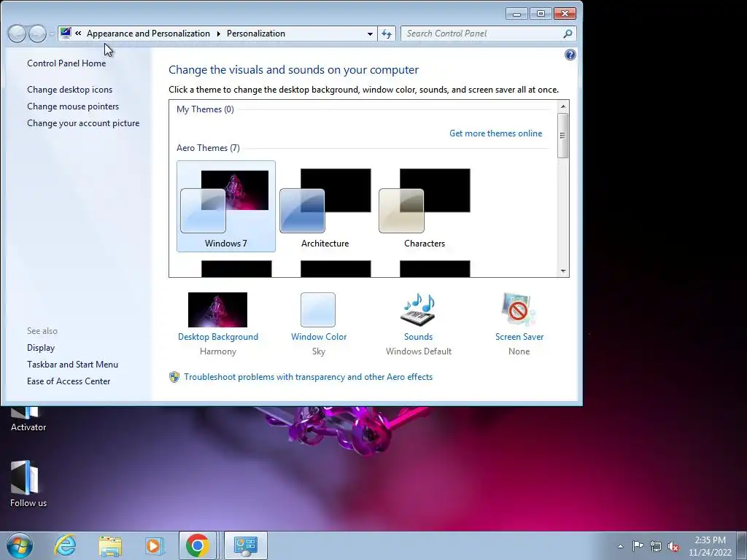Click the breadcrumb chevron after Appearance and Personalization

[218, 34]
